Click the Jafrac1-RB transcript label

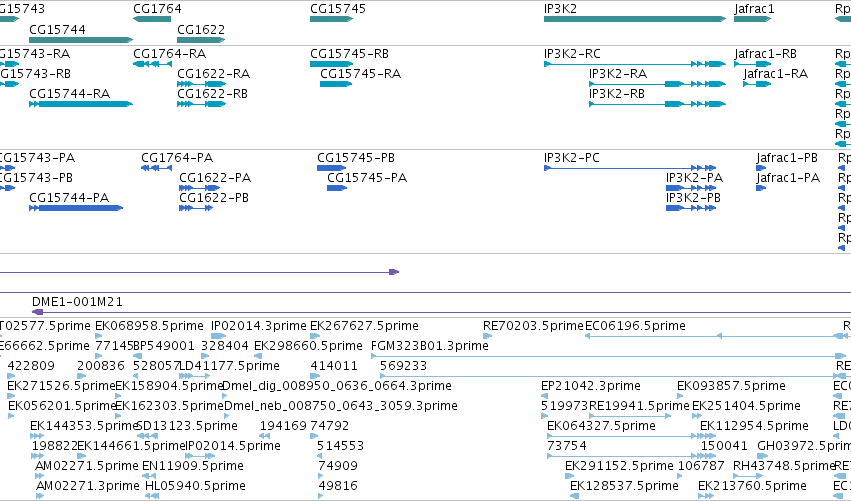coord(765,54)
